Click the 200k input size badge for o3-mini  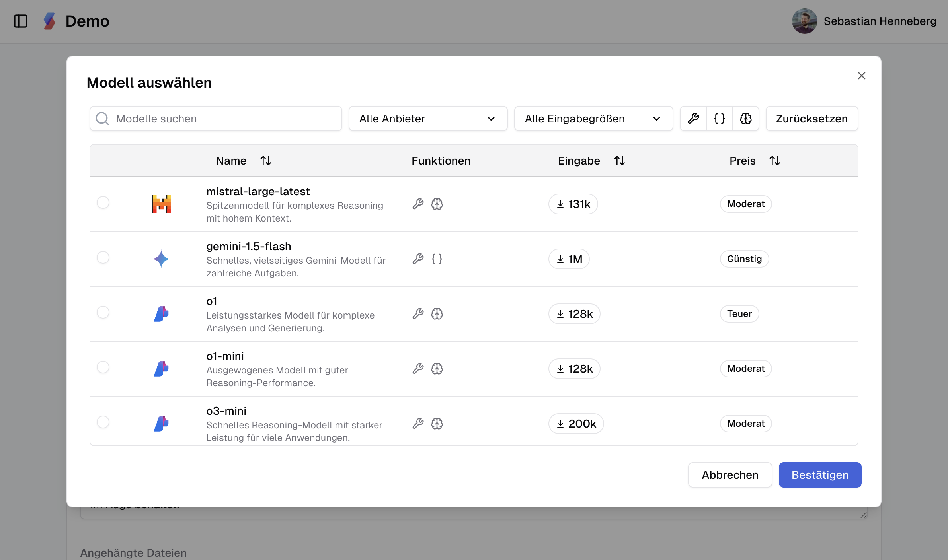(576, 424)
